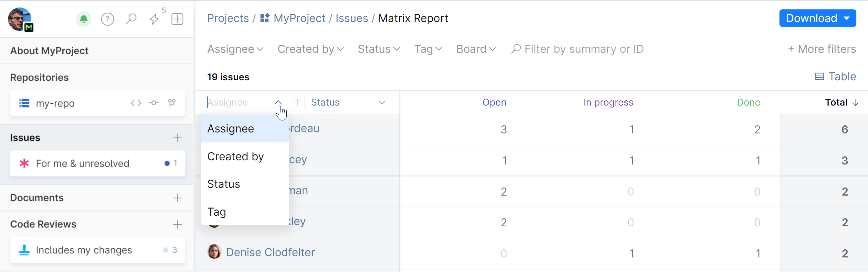Image resolution: width=868 pixels, height=272 pixels.
Task: Open Denise Clodfelter's profile link
Action: [270, 253]
